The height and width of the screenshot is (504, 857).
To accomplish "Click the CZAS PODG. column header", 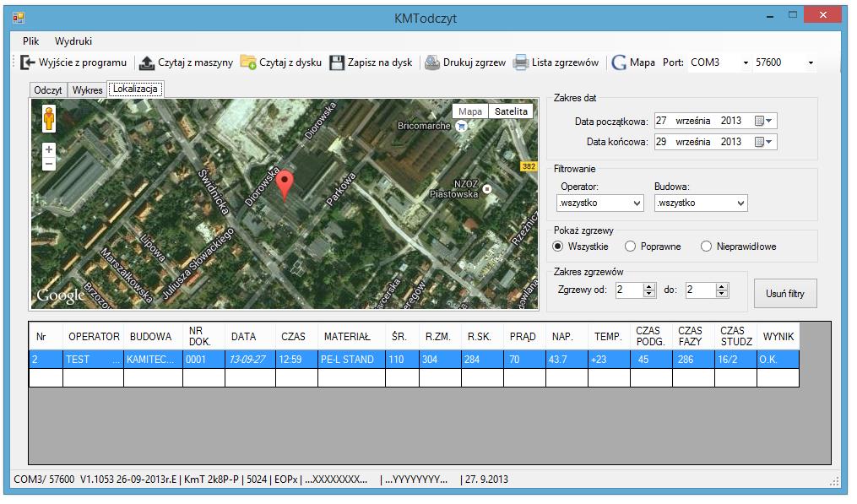I will [x=651, y=337].
